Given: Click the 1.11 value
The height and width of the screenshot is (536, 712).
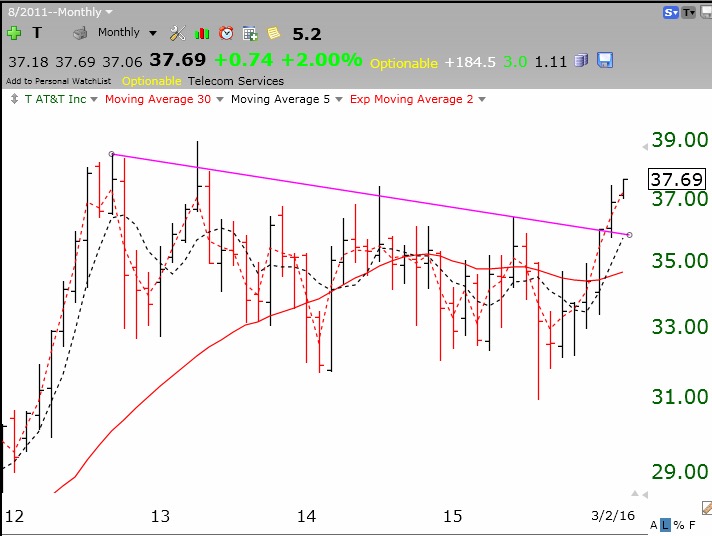Looking at the screenshot, I should click(x=551, y=62).
